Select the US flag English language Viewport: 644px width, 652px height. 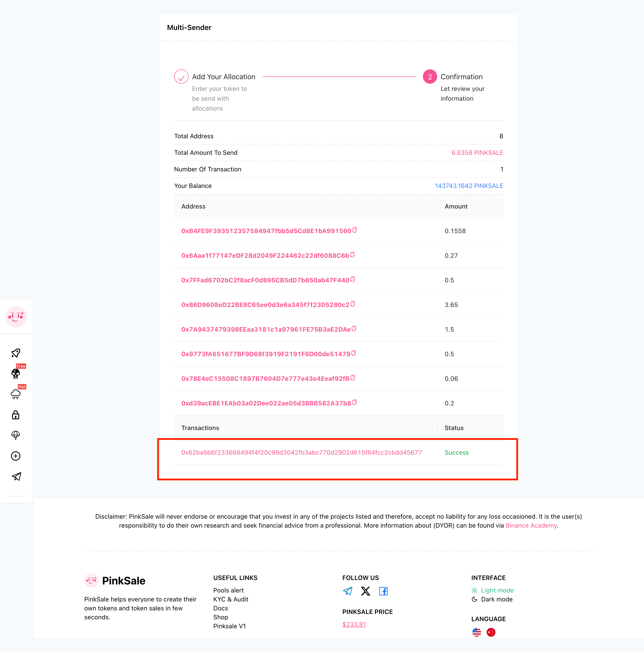477,632
